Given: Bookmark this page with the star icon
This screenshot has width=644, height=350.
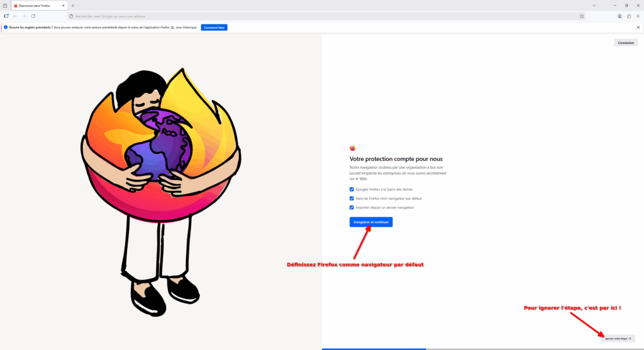Looking at the screenshot, I should [582, 16].
